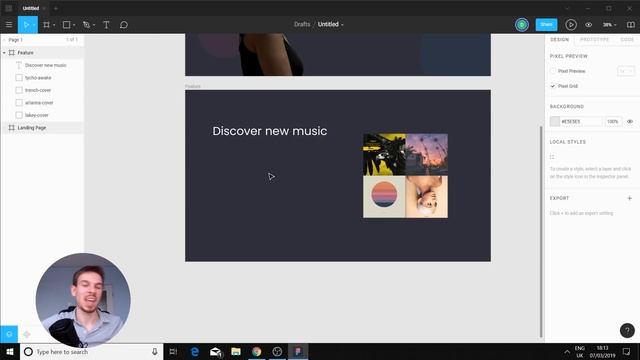This screenshot has width=640, height=360.
Task: Open Mail app from taskbar
Action: pos(216,351)
